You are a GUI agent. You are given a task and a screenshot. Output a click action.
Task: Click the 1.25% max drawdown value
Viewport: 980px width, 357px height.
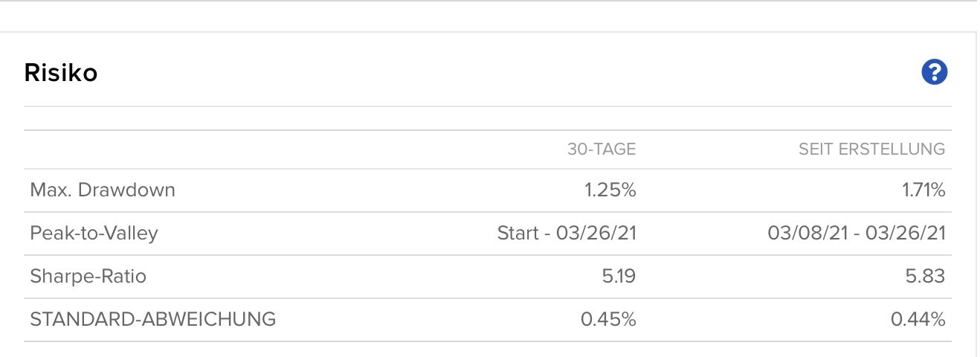(610, 190)
